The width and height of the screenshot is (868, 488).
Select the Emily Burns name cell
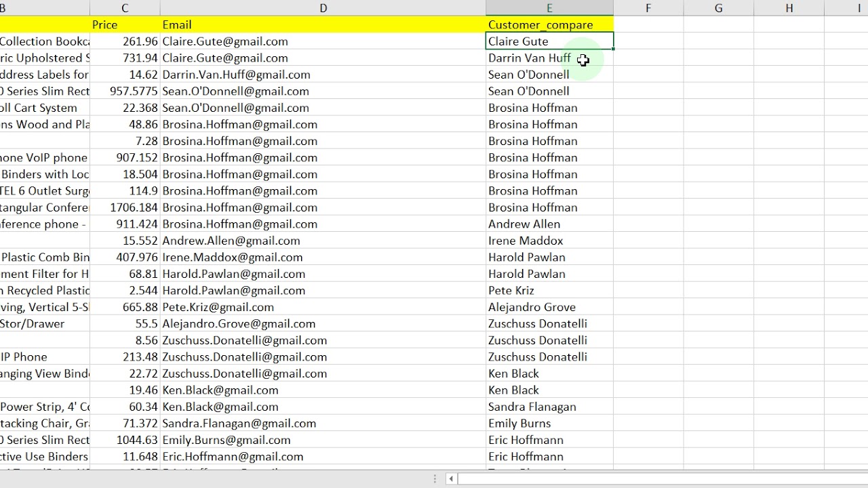pyautogui.click(x=549, y=424)
